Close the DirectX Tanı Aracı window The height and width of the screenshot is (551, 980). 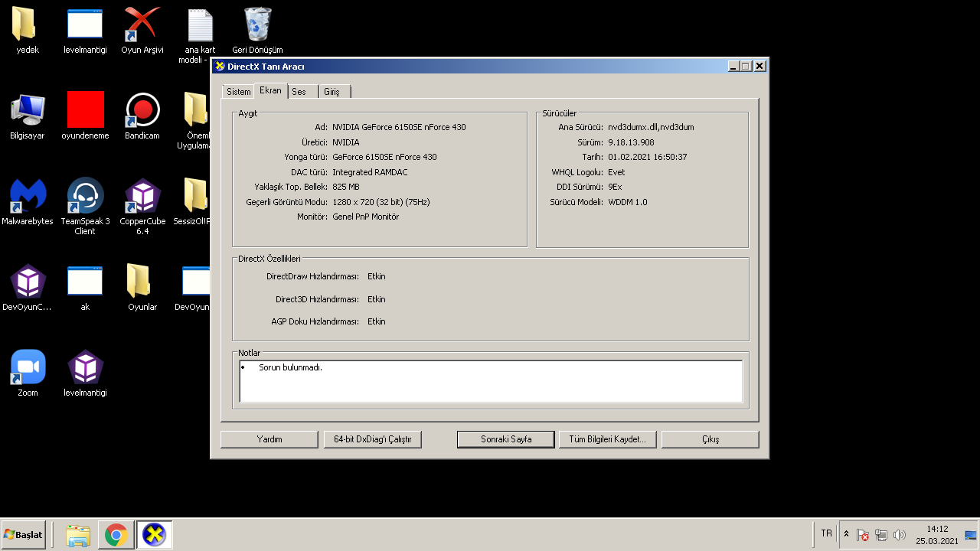(759, 67)
